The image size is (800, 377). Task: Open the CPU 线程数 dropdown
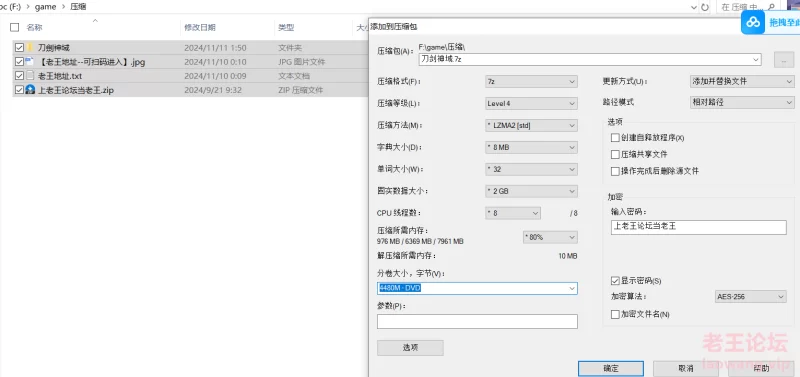pos(513,213)
